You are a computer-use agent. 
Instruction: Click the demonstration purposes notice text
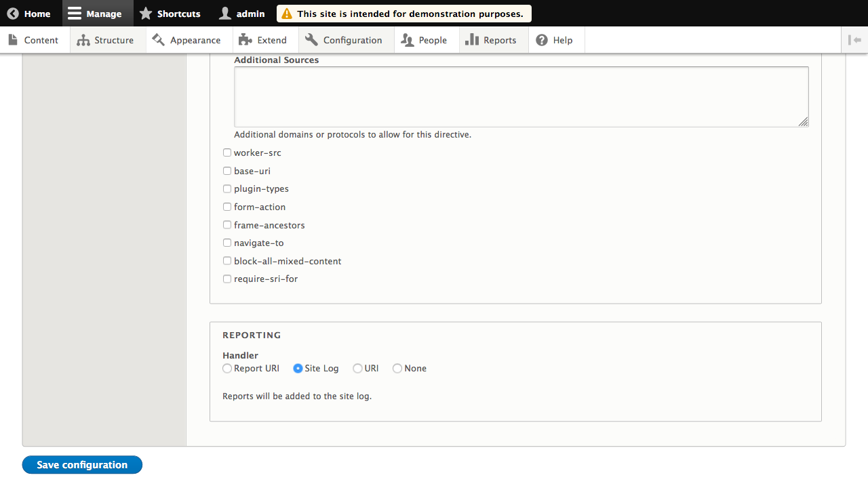410,14
